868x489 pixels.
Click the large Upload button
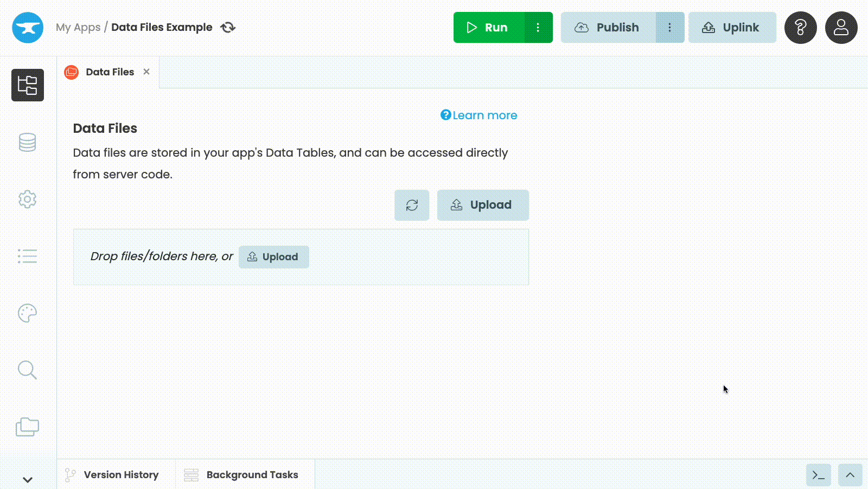tap(483, 205)
